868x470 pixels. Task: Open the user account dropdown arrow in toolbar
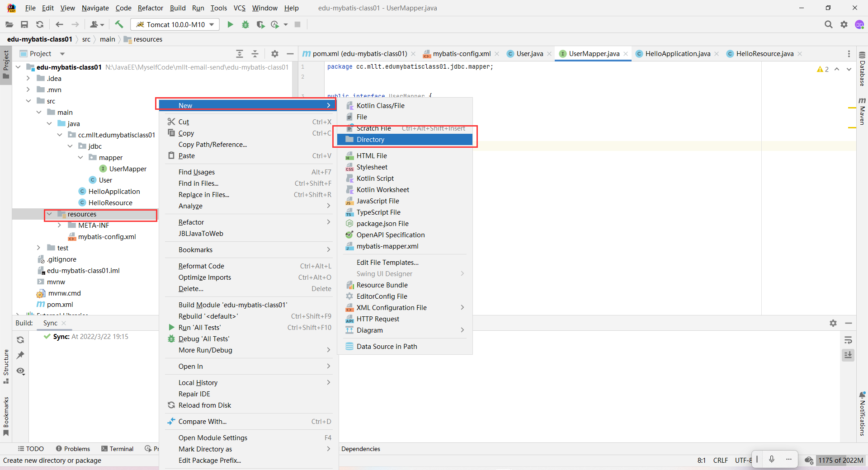point(103,25)
